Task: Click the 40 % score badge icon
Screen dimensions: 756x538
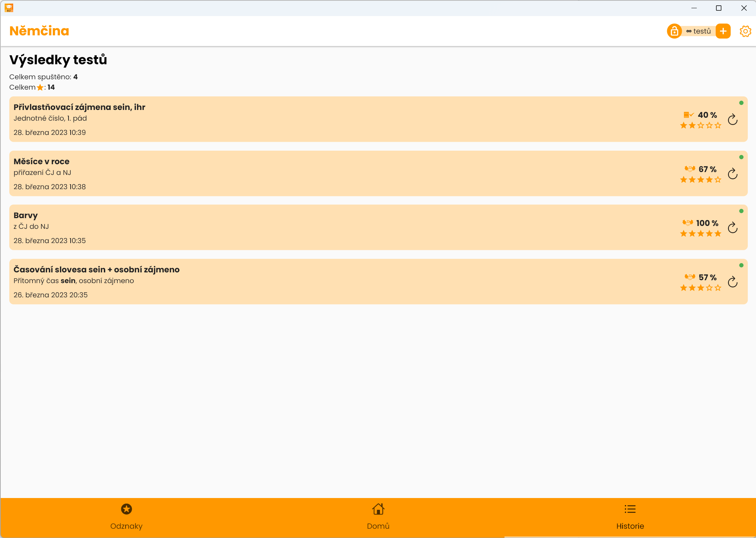Action: 688,115
